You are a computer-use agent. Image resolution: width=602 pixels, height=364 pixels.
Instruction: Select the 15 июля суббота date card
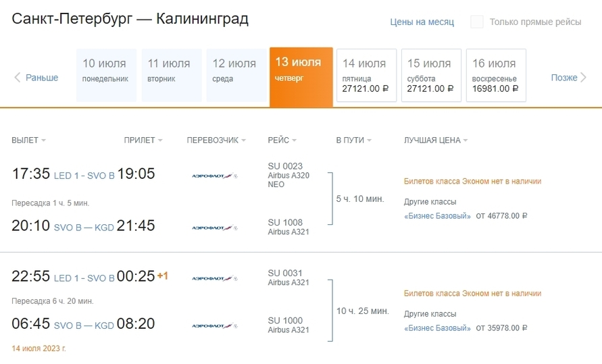[x=431, y=75]
